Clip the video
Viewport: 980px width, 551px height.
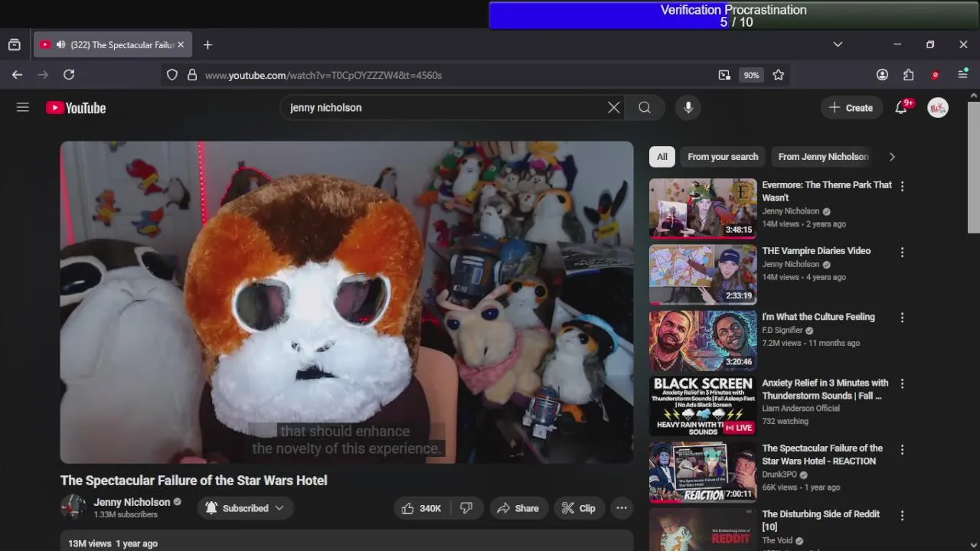click(579, 508)
